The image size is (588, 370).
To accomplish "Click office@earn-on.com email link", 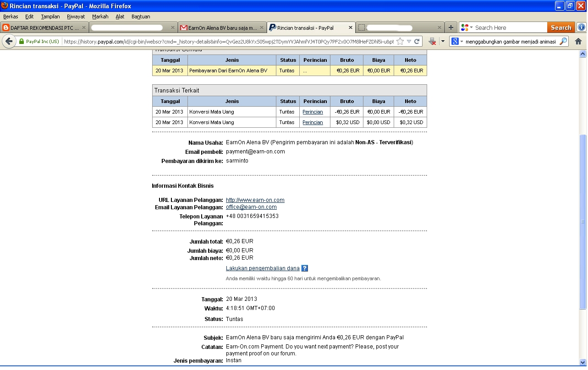I will tap(251, 207).
